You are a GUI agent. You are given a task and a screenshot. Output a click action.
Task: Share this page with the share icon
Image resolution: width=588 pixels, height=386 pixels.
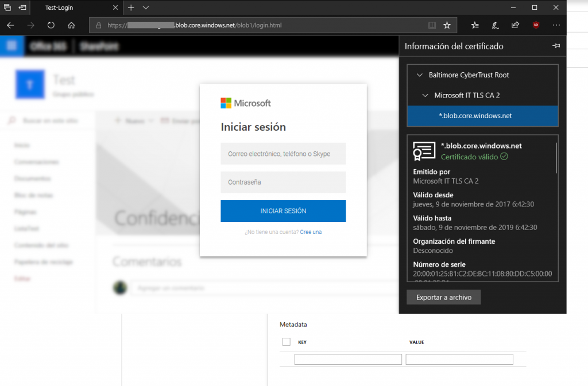pos(515,25)
